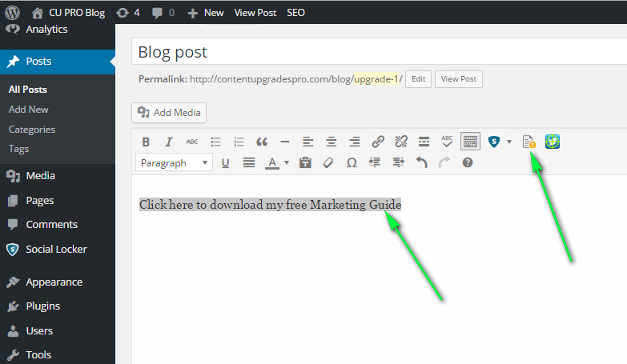This screenshot has width=627, height=364.
Task: Increase the paragraph indent
Action: click(398, 162)
